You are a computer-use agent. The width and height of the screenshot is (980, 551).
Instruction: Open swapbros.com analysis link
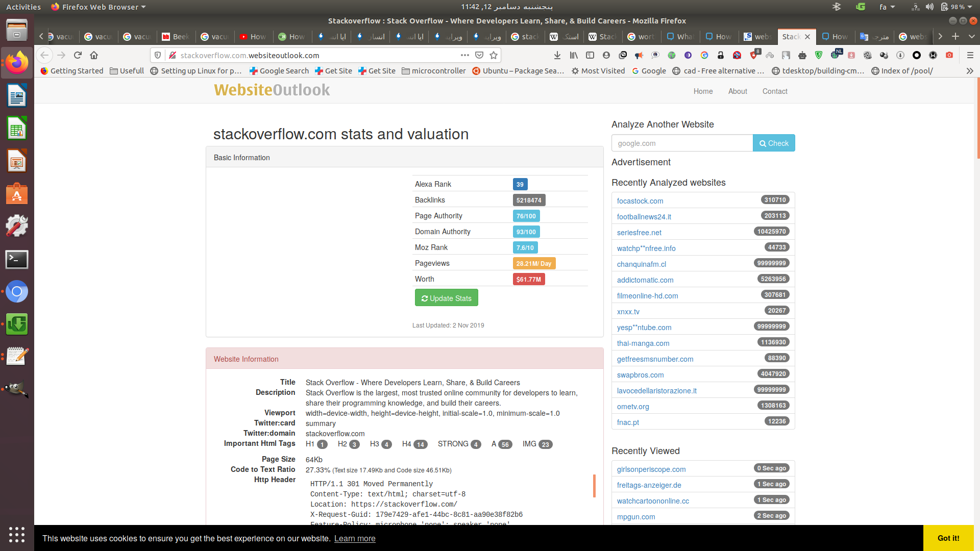pyautogui.click(x=640, y=375)
